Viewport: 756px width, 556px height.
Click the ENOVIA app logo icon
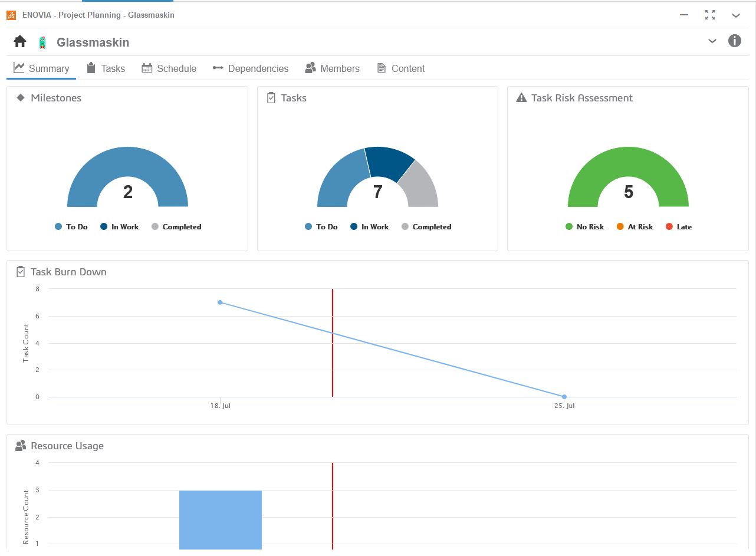pyautogui.click(x=11, y=15)
